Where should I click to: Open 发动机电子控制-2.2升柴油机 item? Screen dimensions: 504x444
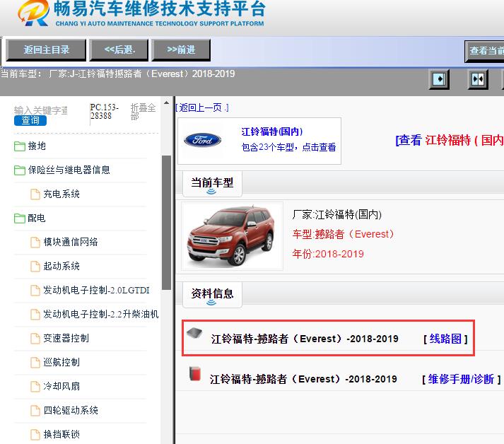pyautogui.click(x=101, y=314)
